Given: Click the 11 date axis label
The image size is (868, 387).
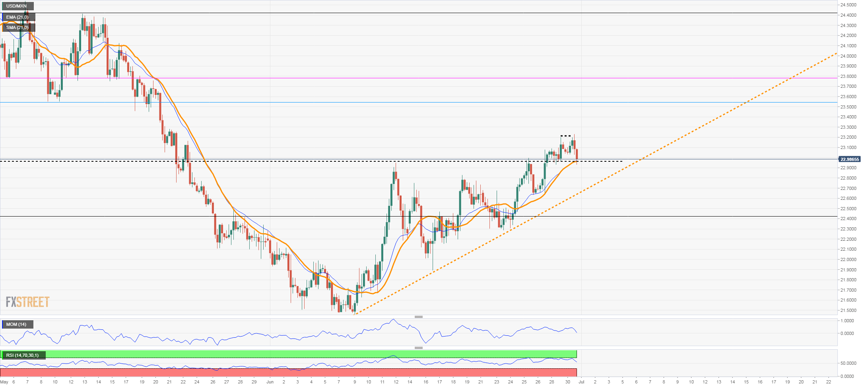Looking at the screenshot, I should point(382,382).
